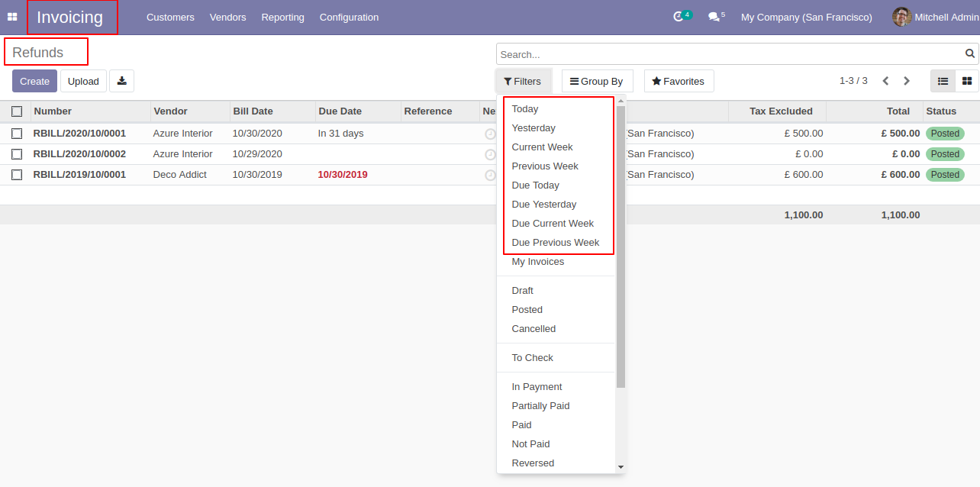Apply the Not Paid filter

(x=530, y=444)
